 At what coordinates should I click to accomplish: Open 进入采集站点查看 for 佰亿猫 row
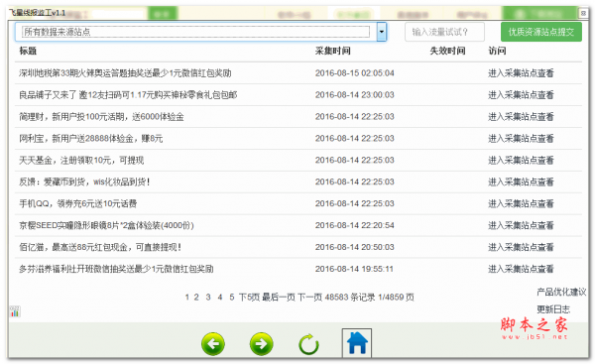coord(521,247)
